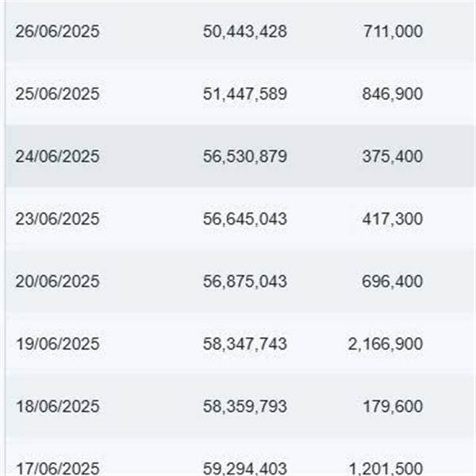Click the value 56,645,043
The height and width of the screenshot is (476, 476).
[x=244, y=219]
